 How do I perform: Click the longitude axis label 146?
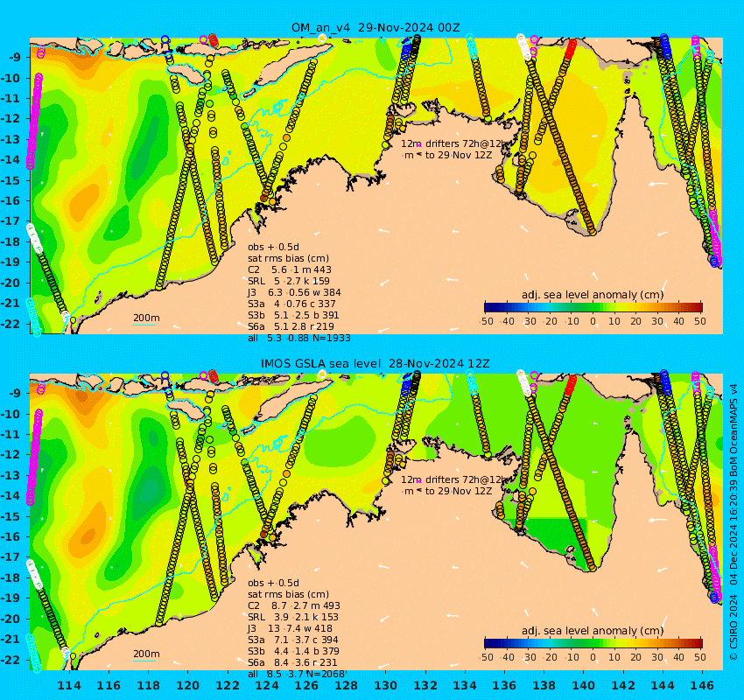pos(702,685)
